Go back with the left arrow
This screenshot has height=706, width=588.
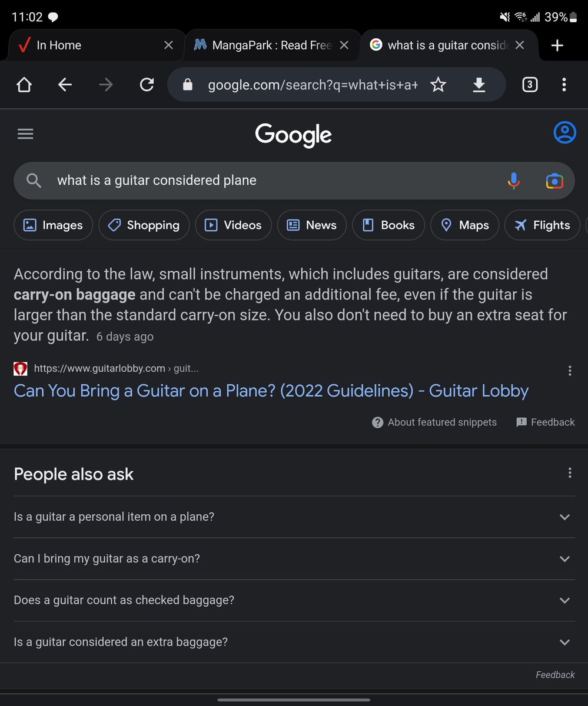[x=65, y=85]
